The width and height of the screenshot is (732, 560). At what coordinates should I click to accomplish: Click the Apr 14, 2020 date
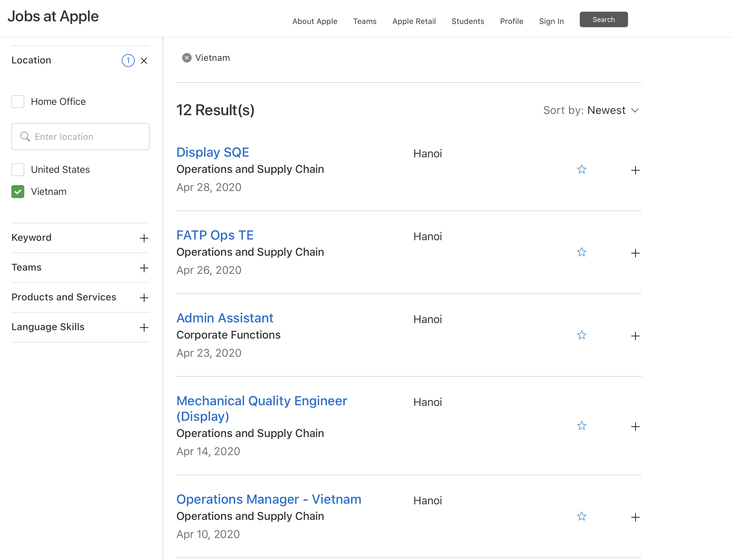[x=208, y=451]
